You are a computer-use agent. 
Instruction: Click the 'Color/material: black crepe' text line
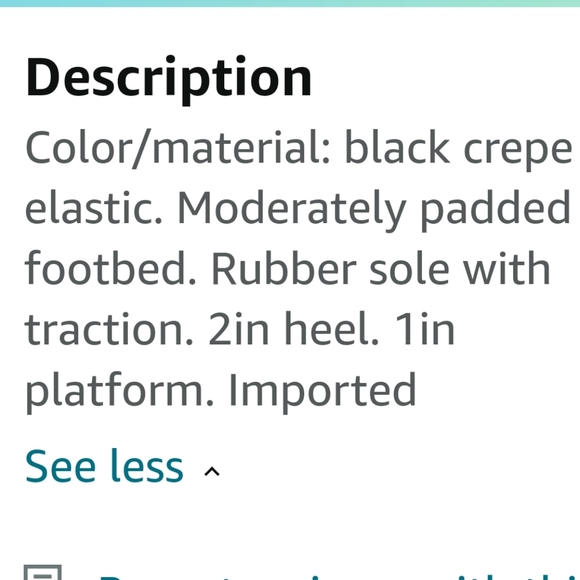299,149
